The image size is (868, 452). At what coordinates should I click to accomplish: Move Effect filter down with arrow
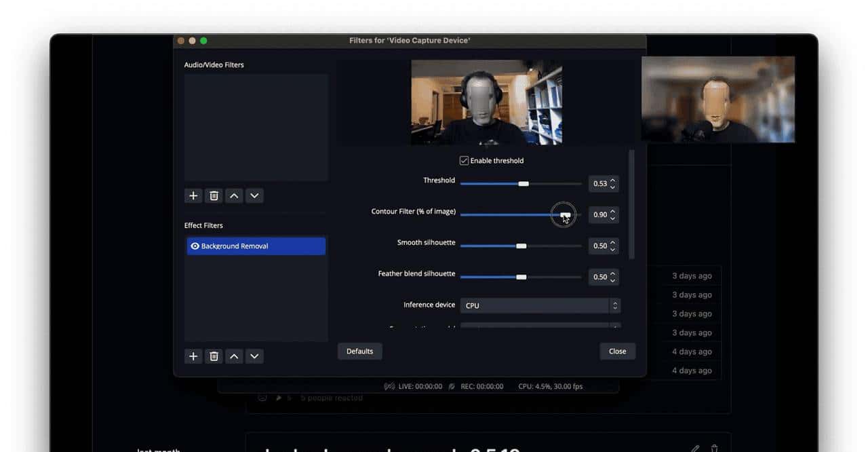pyautogui.click(x=254, y=356)
